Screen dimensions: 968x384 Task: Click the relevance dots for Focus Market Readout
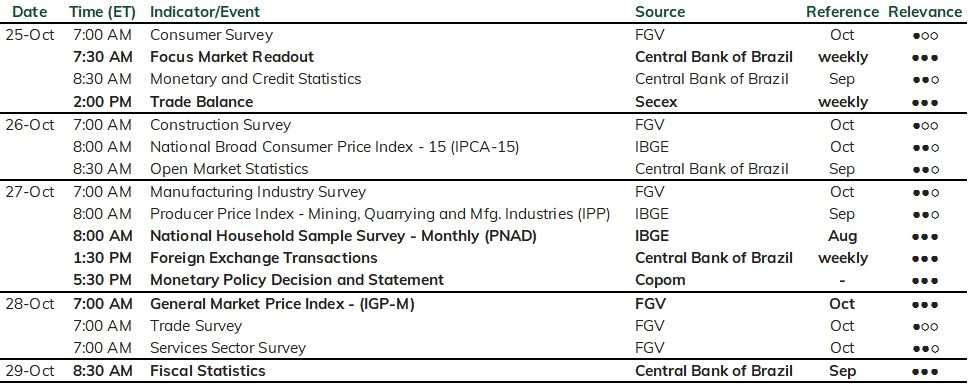[925, 58]
